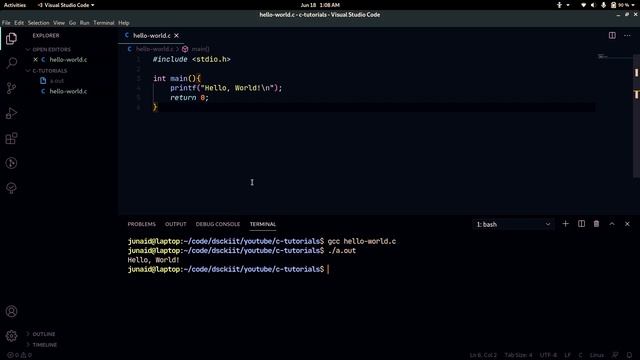The height and width of the screenshot is (360, 640).
Task: Open the editor More Actions ellipsis
Action: point(627,36)
